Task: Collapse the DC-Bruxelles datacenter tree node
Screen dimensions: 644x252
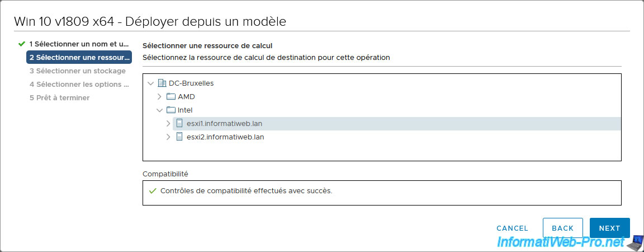Action: 150,83
